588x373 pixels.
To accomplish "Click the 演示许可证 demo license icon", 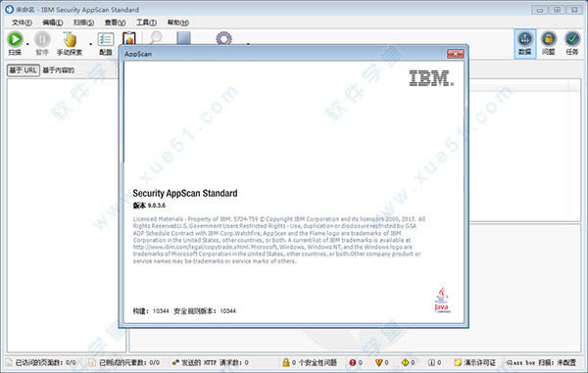I will click(458, 362).
